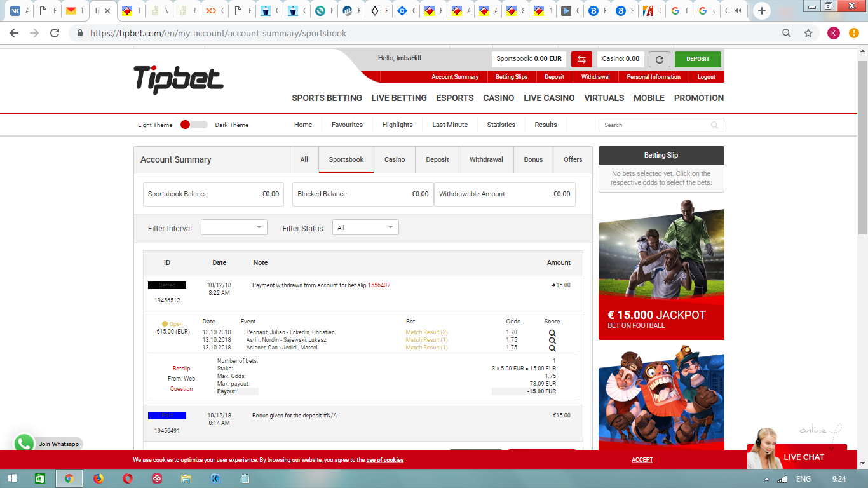Open score details for Aslaner, Can match

(552, 348)
